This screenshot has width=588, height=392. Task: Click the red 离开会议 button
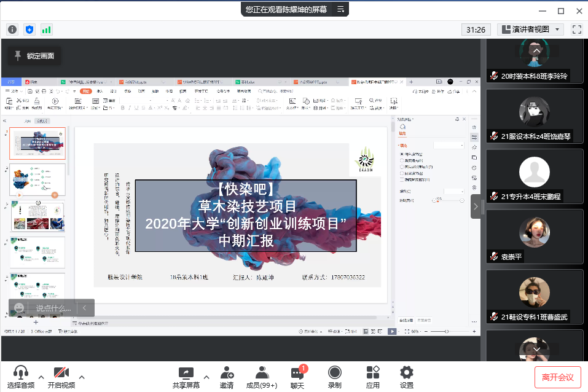557,377
